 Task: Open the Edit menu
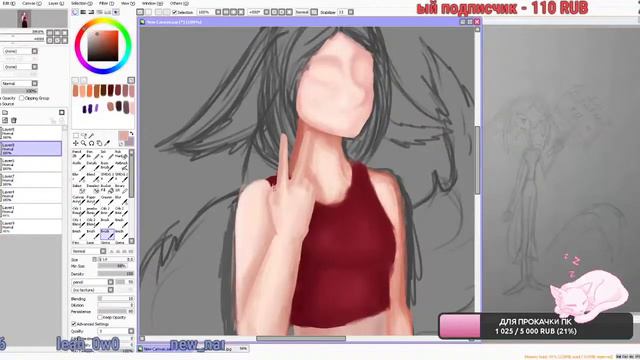pos(8,3)
